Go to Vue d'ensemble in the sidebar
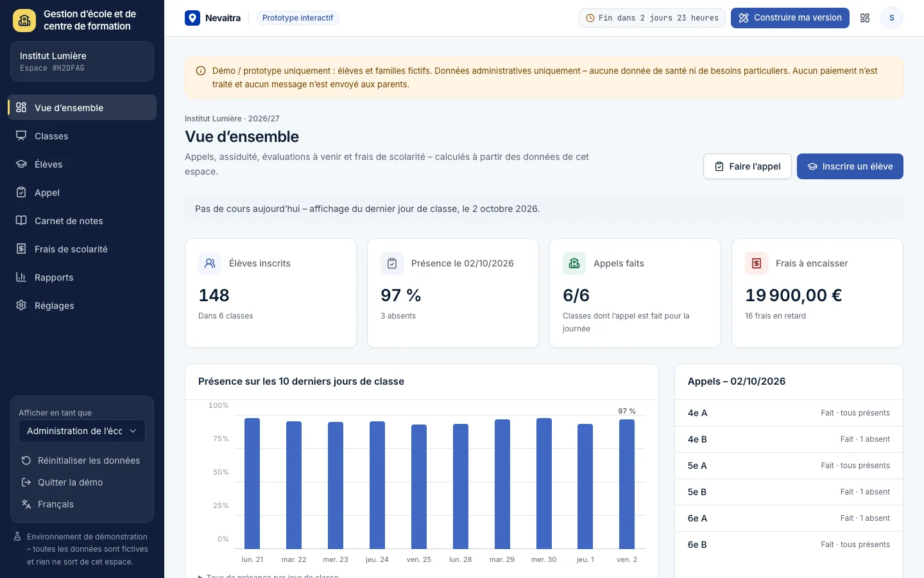 coord(82,107)
